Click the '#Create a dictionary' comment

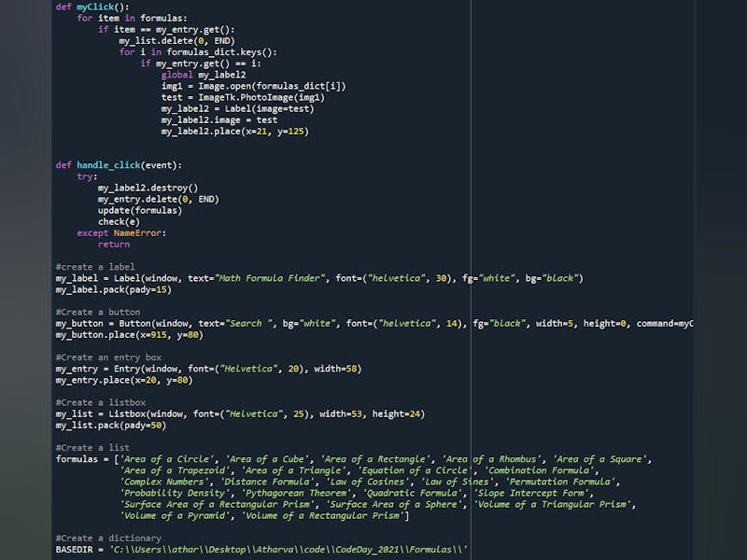tap(108, 539)
